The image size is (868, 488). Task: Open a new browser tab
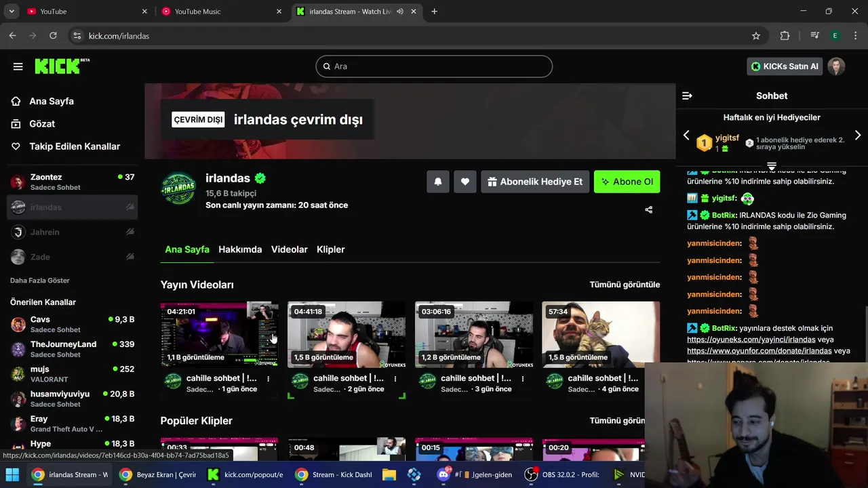point(434,12)
